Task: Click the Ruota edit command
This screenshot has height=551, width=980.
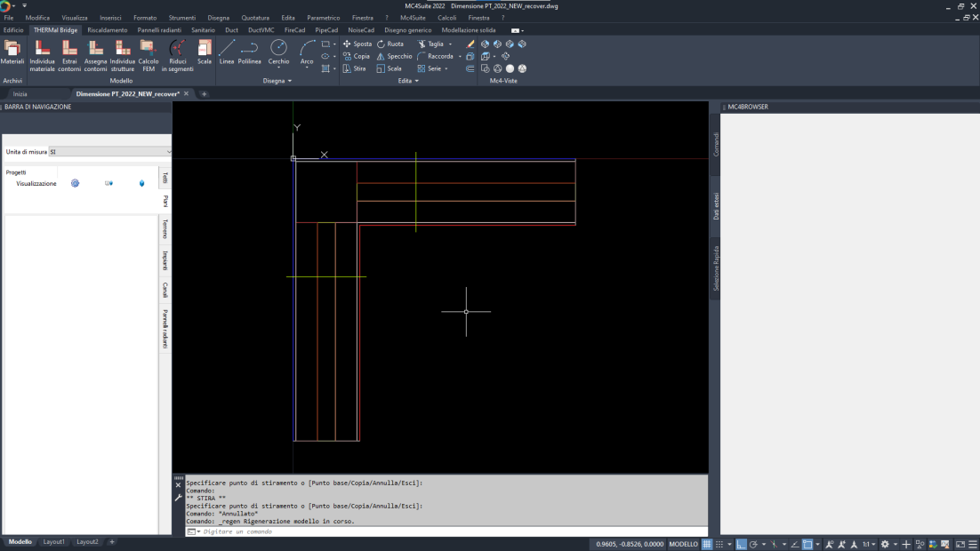Action: click(390, 44)
